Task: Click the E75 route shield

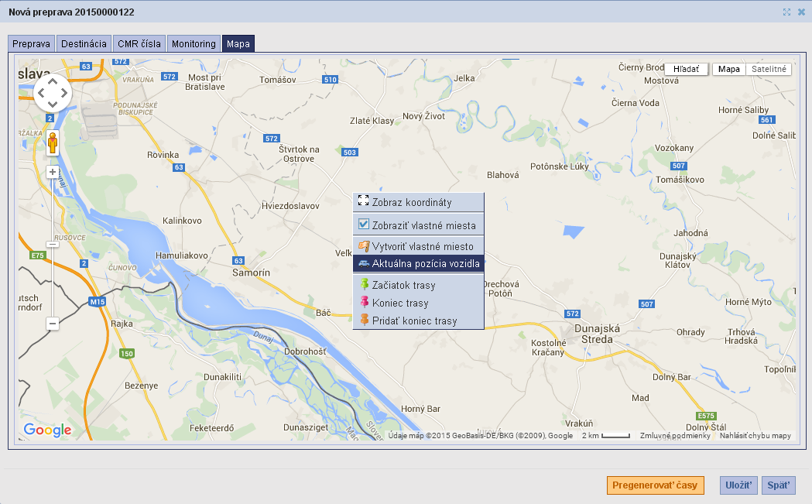Action: click(38, 255)
